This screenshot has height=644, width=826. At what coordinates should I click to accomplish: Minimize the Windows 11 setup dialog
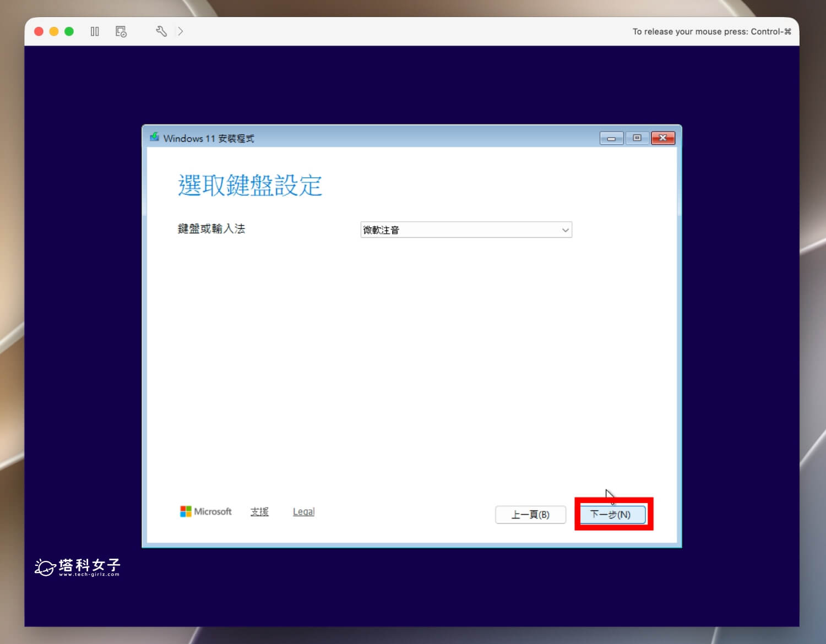pos(611,138)
